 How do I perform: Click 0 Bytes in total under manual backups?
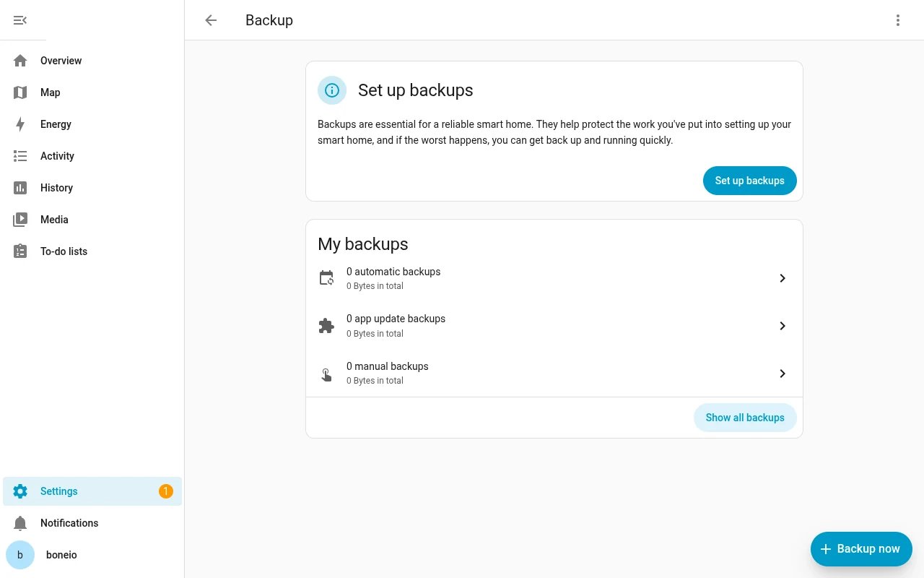click(375, 381)
